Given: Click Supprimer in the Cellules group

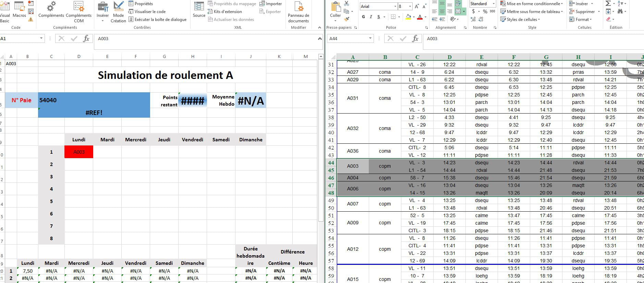Looking at the screenshot, I should pos(585,11).
